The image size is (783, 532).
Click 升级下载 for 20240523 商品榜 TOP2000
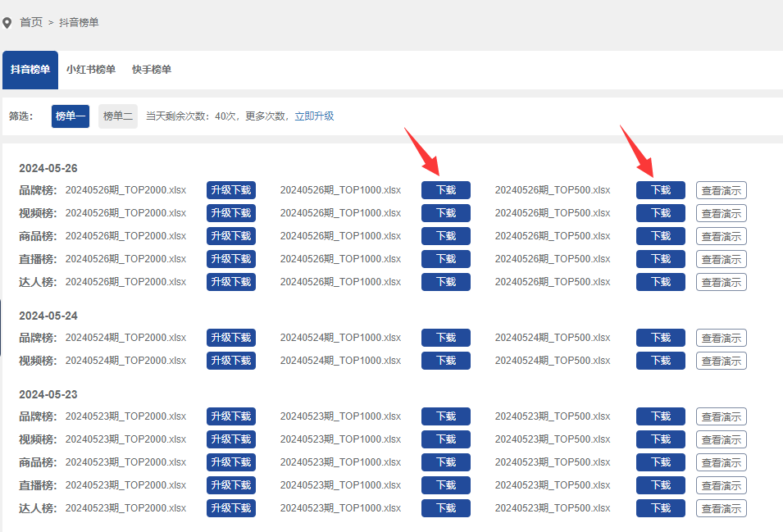pos(231,462)
